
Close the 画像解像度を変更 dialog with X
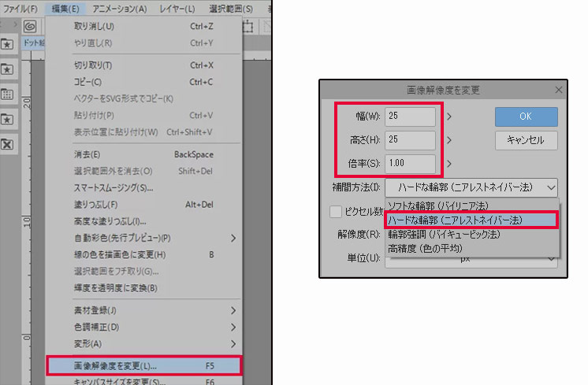tap(560, 90)
